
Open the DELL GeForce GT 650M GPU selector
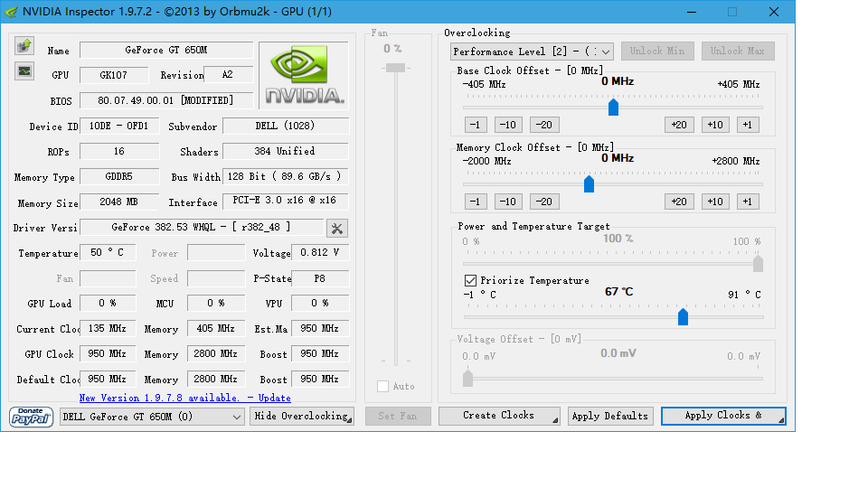152,417
